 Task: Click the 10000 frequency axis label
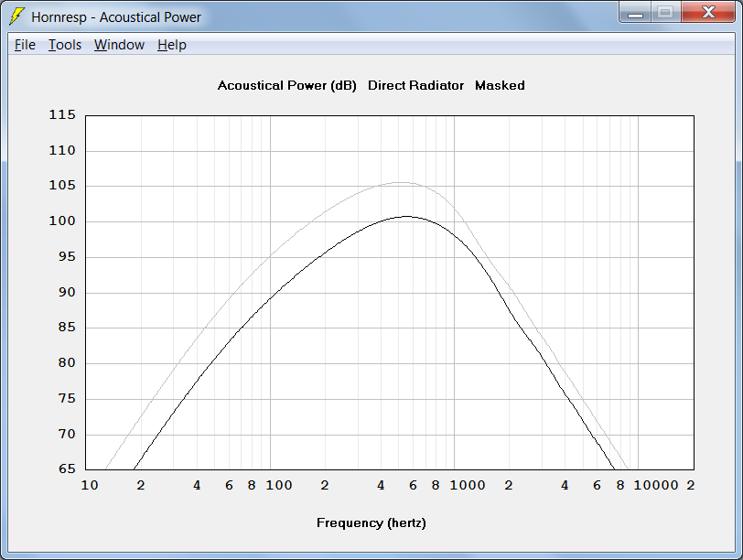pyautogui.click(x=656, y=485)
